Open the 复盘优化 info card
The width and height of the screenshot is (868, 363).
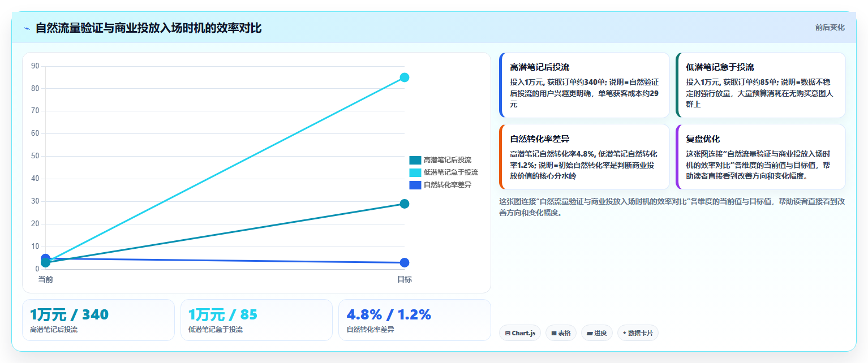click(760, 157)
